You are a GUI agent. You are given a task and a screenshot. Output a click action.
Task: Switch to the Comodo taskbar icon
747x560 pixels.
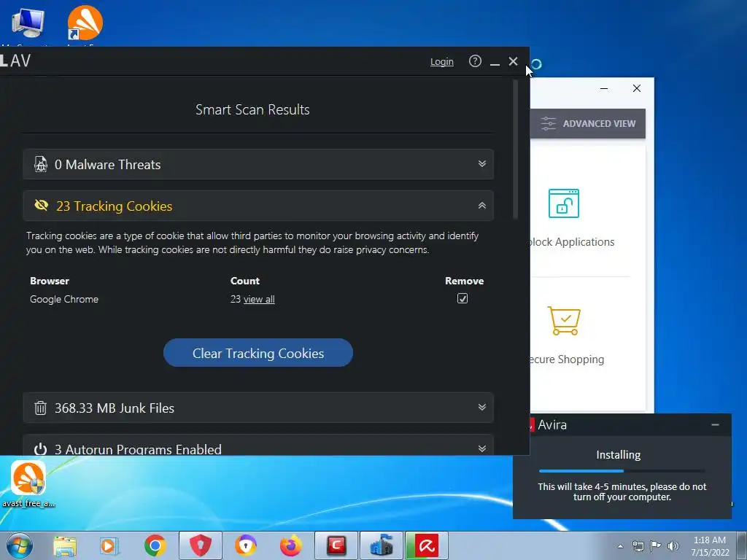pos(336,545)
